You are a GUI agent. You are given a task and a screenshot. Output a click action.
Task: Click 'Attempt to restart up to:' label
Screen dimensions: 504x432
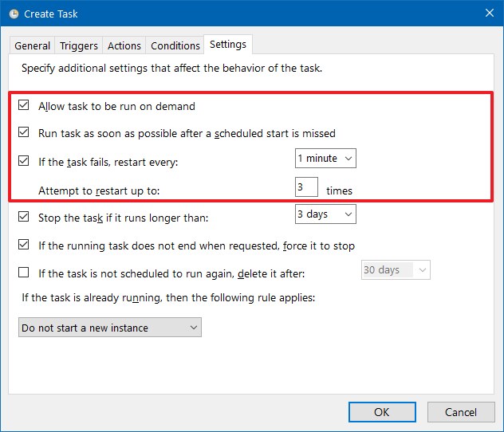point(99,190)
